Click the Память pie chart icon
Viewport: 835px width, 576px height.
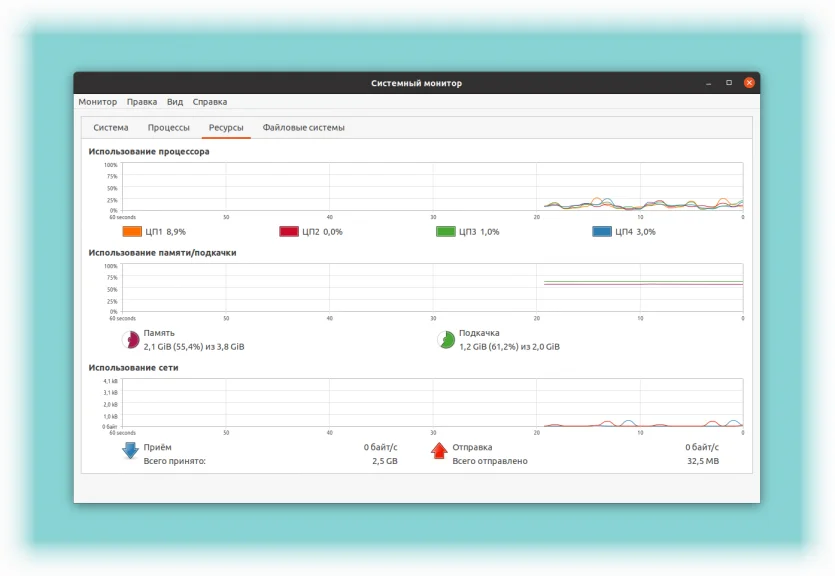pyautogui.click(x=131, y=340)
